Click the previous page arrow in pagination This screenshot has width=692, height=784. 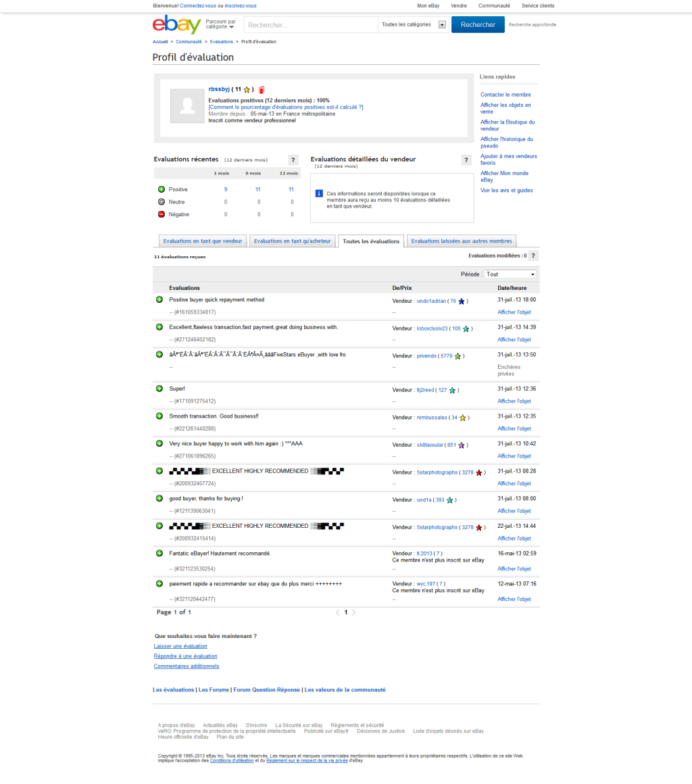[x=337, y=612]
